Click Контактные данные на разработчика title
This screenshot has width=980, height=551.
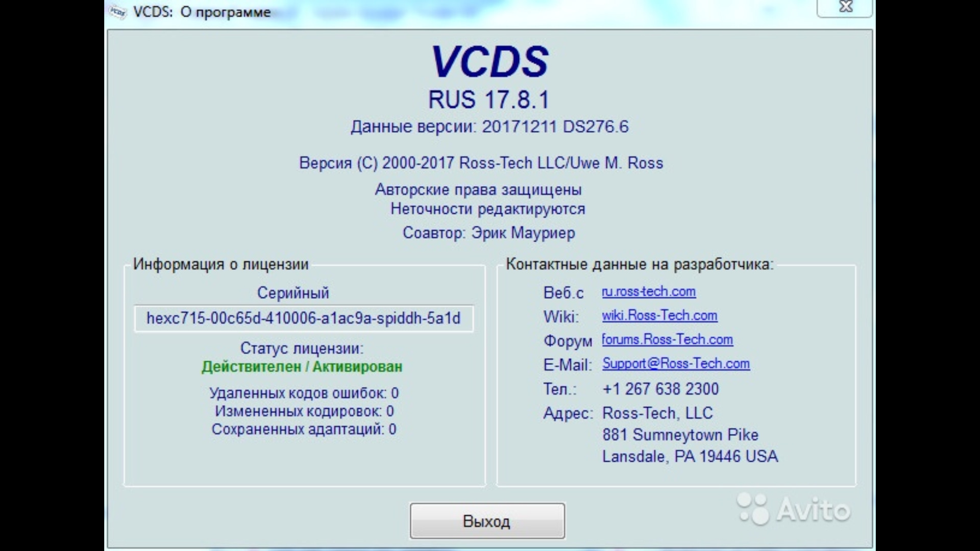click(x=640, y=264)
